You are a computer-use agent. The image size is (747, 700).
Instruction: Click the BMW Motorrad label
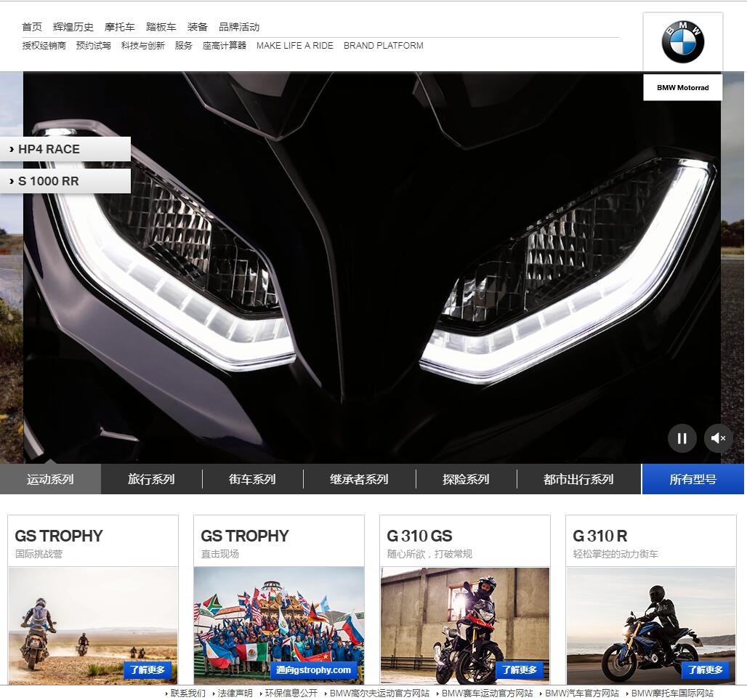pos(682,88)
